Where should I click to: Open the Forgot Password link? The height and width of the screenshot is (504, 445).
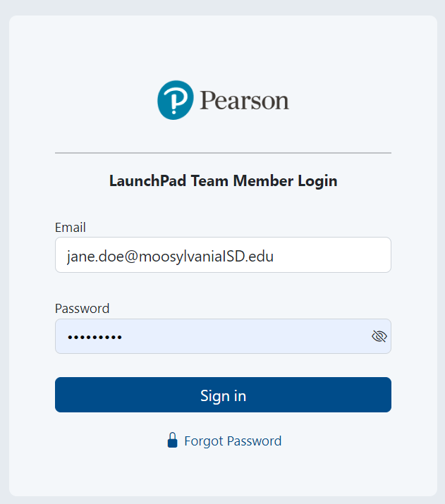click(232, 441)
